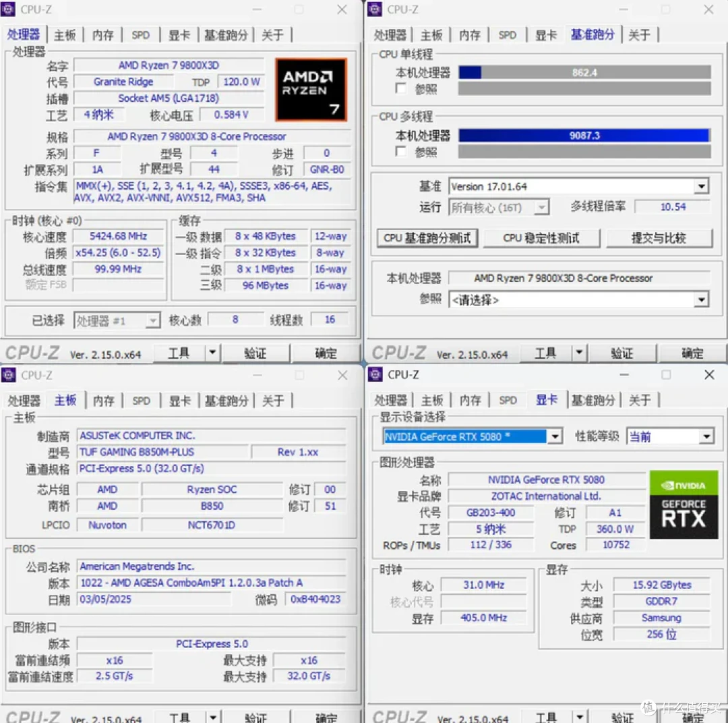Click the 供应商 value Samsung
Image resolution: width=728 pixels, height=723 pixels.
click(x=662, y=618)
